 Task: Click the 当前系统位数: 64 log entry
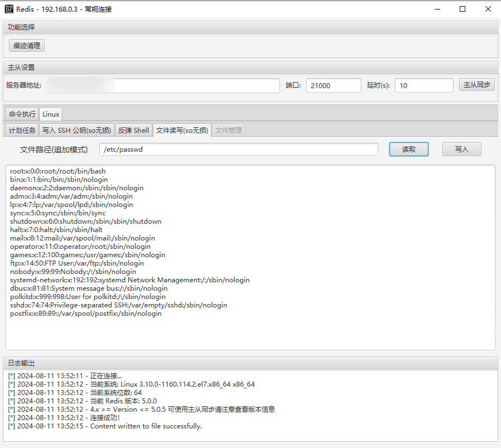point(75,392)
